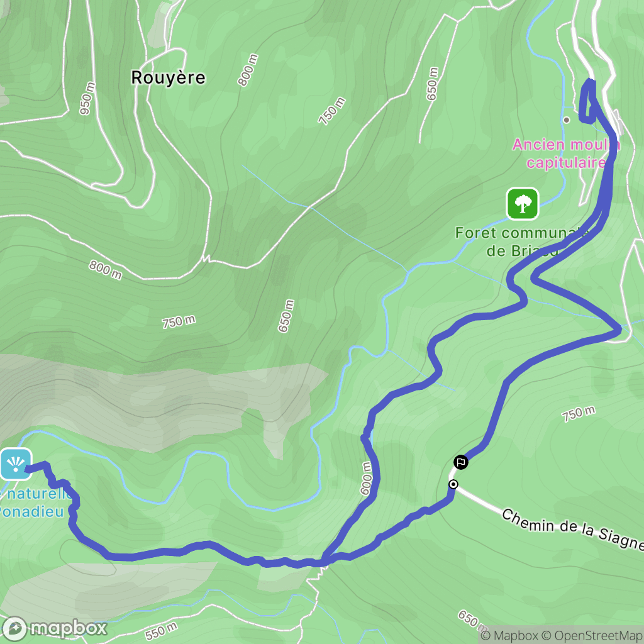Click the Chemin de la Siagne road label
The height and width of the screenshot is (644, 644).
[572, 530]
